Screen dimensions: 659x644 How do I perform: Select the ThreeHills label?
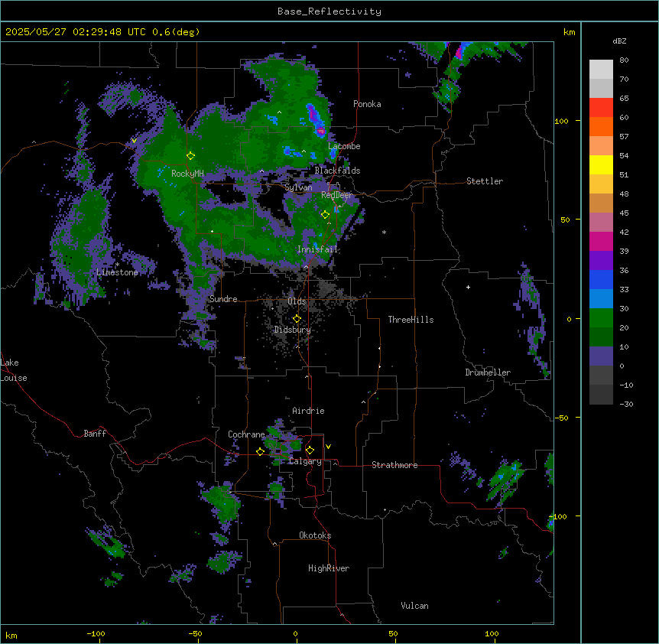(411, 320)
